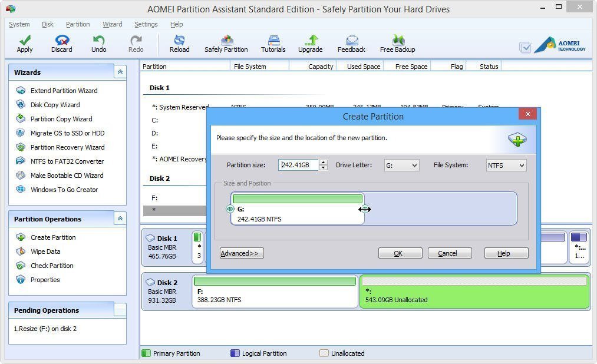Open the Tutorials toolbar icon
The height and width of the screenshot is (364, 597).
[x=273, y=40]
